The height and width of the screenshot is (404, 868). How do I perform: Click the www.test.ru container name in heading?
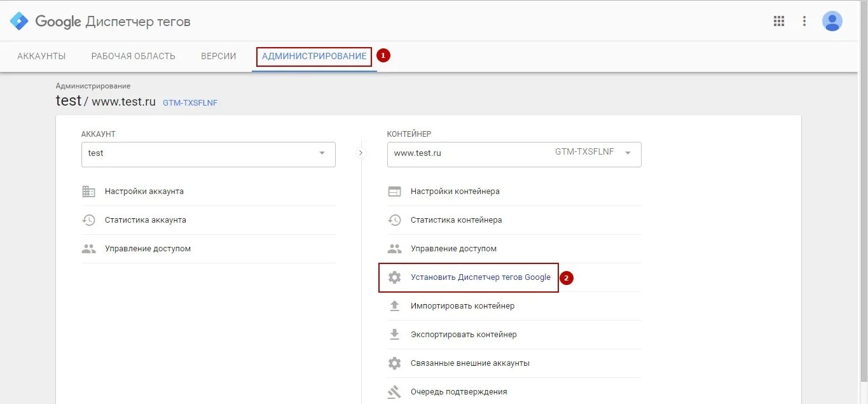tap(123, 101)
